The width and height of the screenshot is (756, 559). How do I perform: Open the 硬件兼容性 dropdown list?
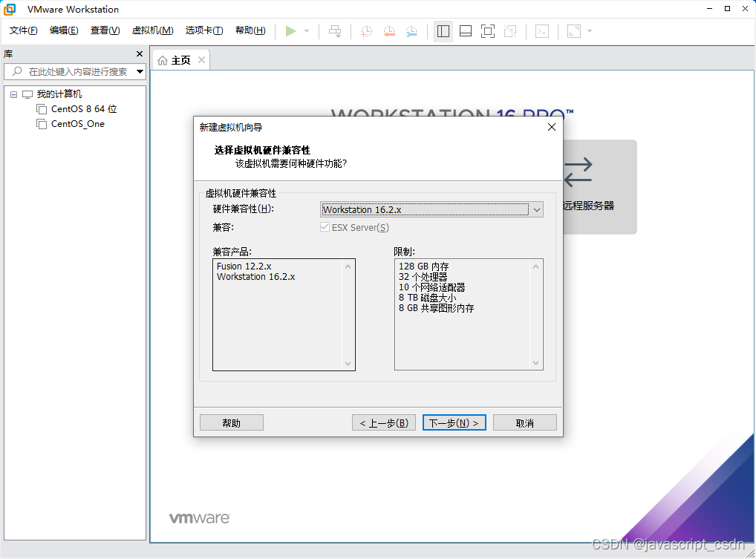tap(537, 209)
